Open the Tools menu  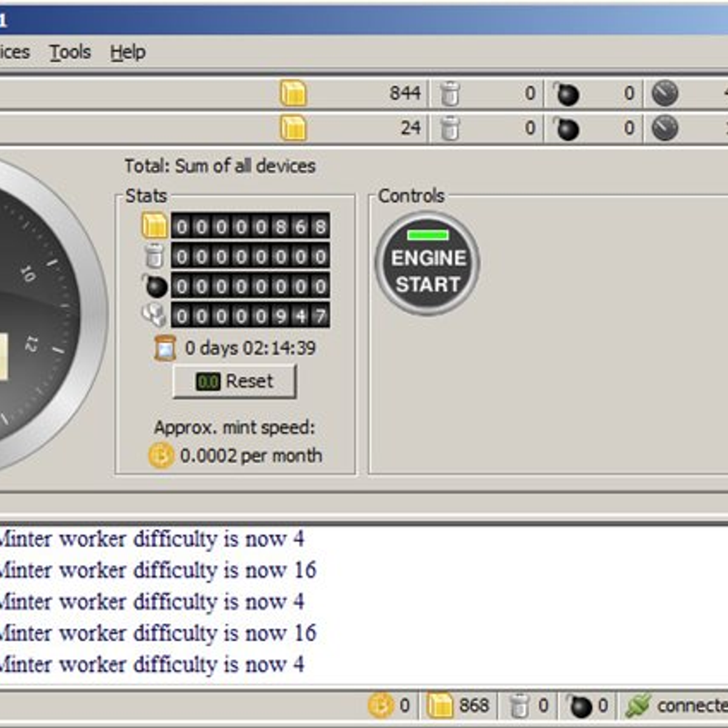70,52
